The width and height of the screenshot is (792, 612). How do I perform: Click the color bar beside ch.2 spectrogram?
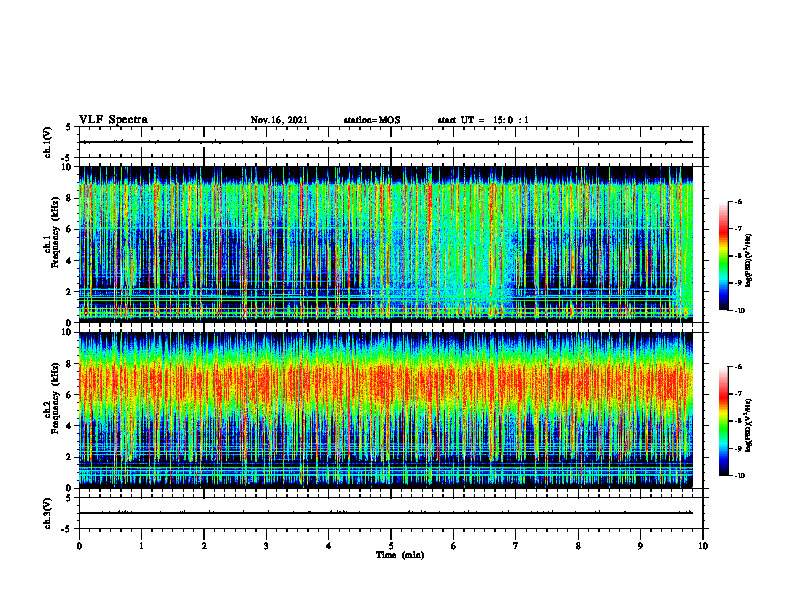point(724,421)
